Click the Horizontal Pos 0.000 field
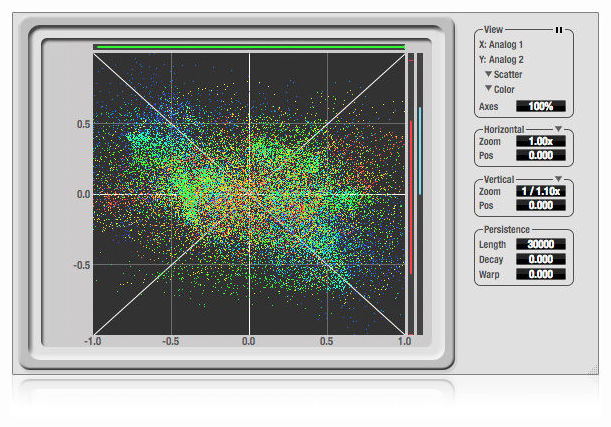 click(541, 155)
